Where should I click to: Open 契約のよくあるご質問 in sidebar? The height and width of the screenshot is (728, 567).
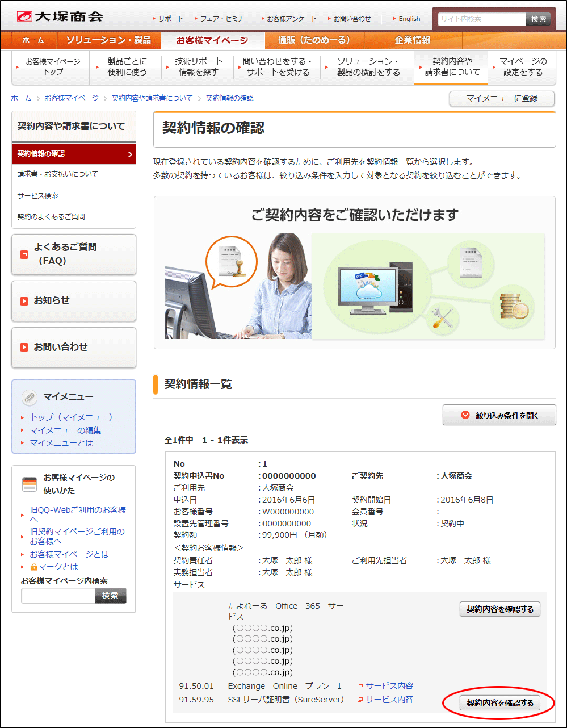click(x=74, y=217)
